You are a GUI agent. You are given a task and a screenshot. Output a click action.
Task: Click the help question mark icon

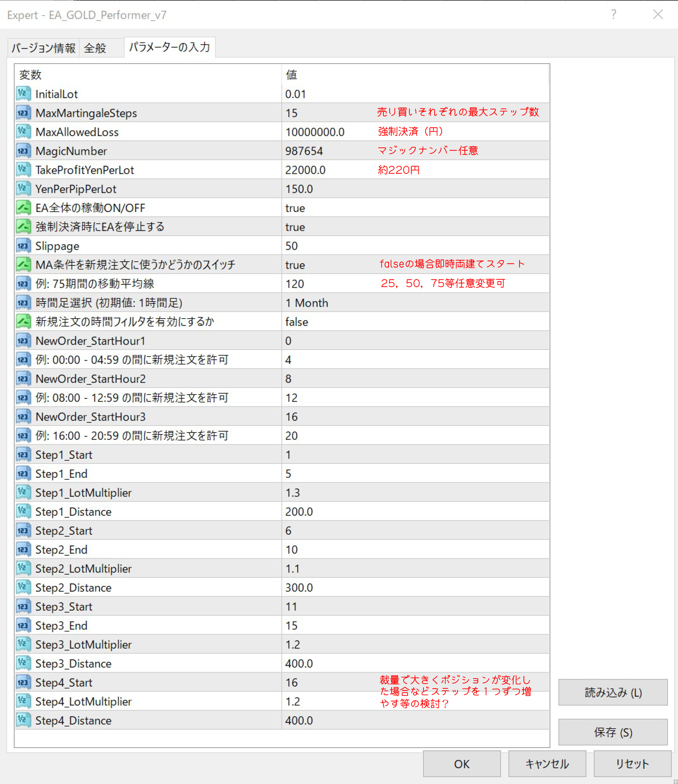pos(613,15)
